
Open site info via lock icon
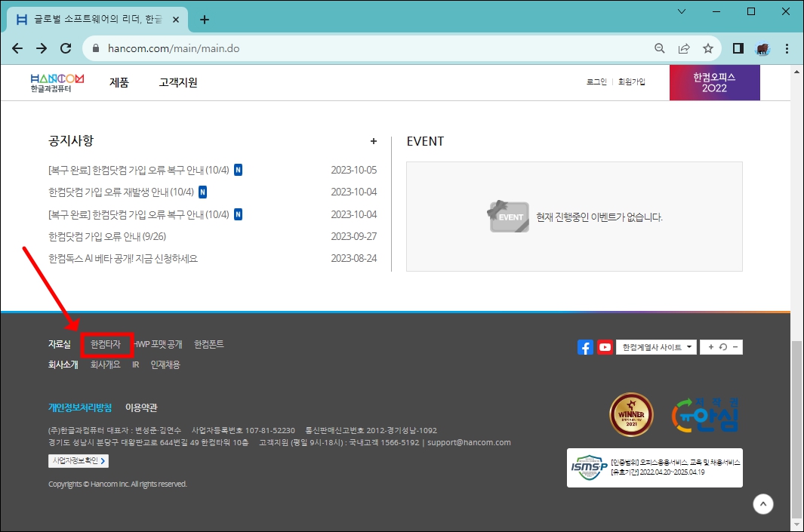point(95,48)
